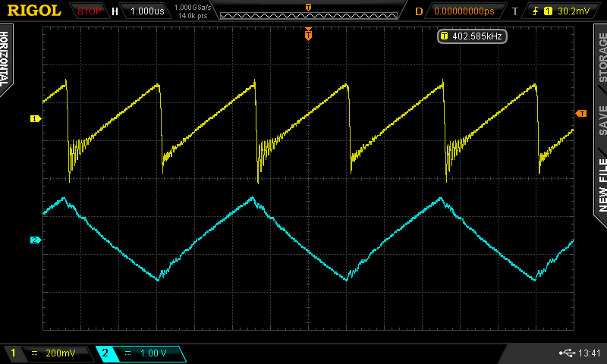Toggle channel 2 via the 1.00V label
Viewport: 607px width, 364px height.
[x=148, y=353]
